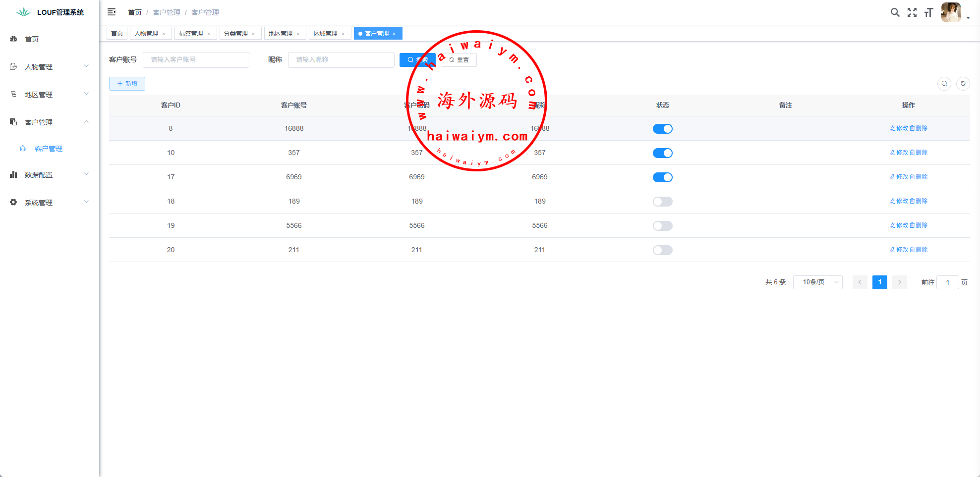Screen dimensions: 980x477
Task: Click 修改 link for customer ID 17
Action: pyautogui.click(x=899, y=177)
